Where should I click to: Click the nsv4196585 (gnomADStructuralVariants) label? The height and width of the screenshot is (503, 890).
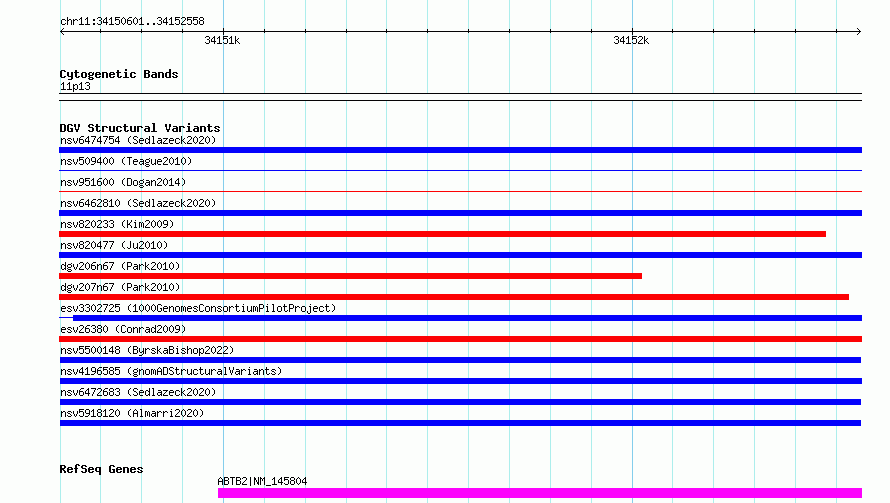pyautogui.click(x=171, y=371)
